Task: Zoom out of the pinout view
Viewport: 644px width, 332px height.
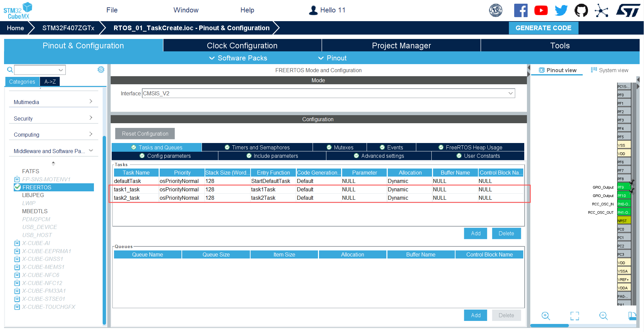Action: click(603, 316)
